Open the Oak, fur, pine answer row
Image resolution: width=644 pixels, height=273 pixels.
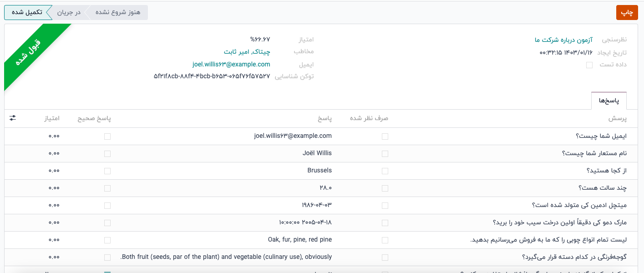point(299,240)
